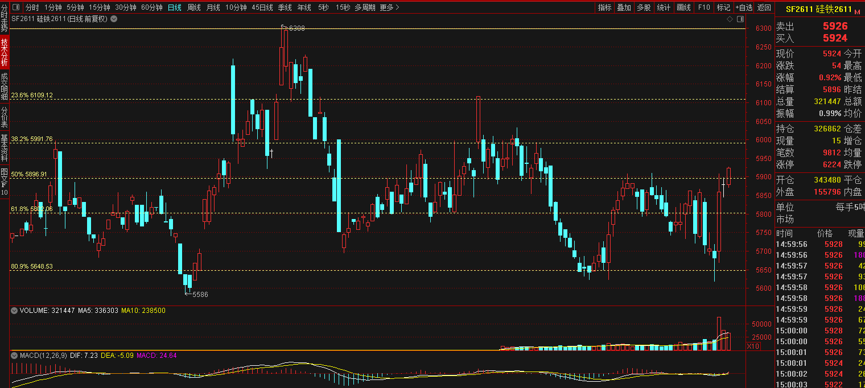Click the diamond icon above the price axis
This screenshot has height=388, width=865.
[729, 19]
